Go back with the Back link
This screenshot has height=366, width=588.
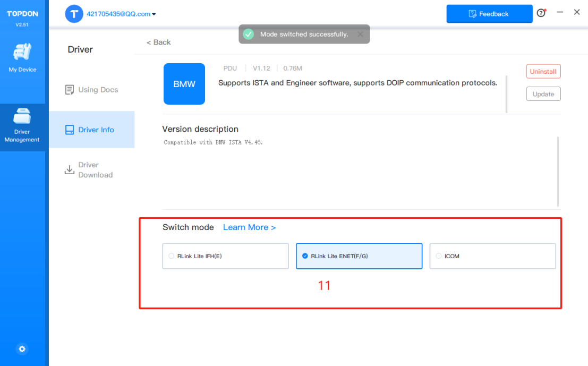tap(158, 42)
